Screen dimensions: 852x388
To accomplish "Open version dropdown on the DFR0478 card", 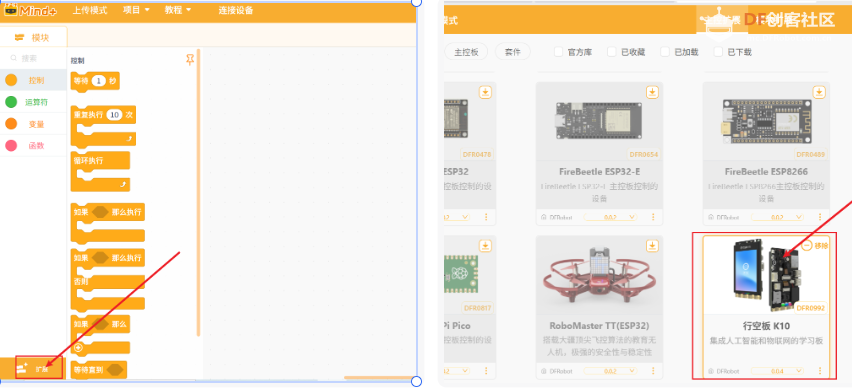I will click(458, 217).
